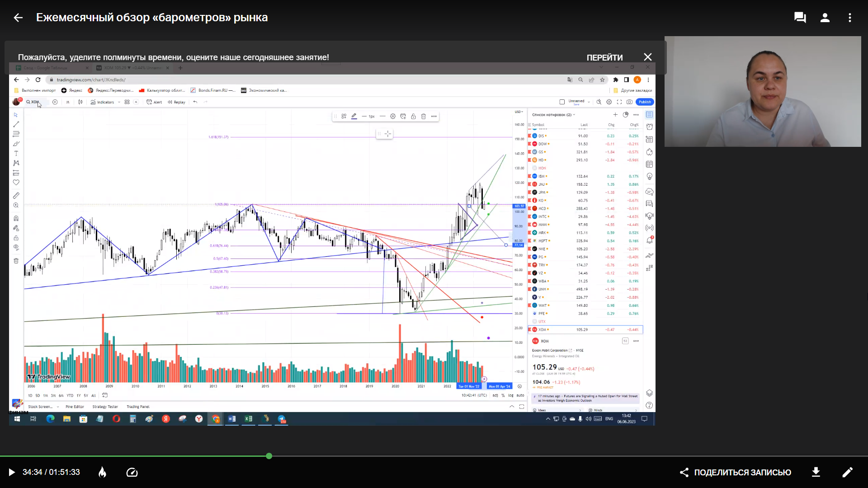
Task: Click the flame icon in player controls
Action: pos(103,472)
